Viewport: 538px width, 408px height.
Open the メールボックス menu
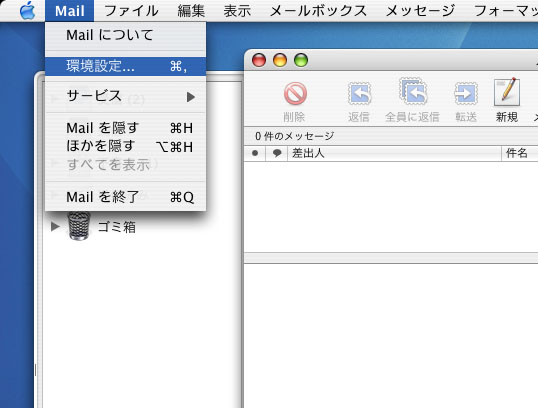(319, 11)
